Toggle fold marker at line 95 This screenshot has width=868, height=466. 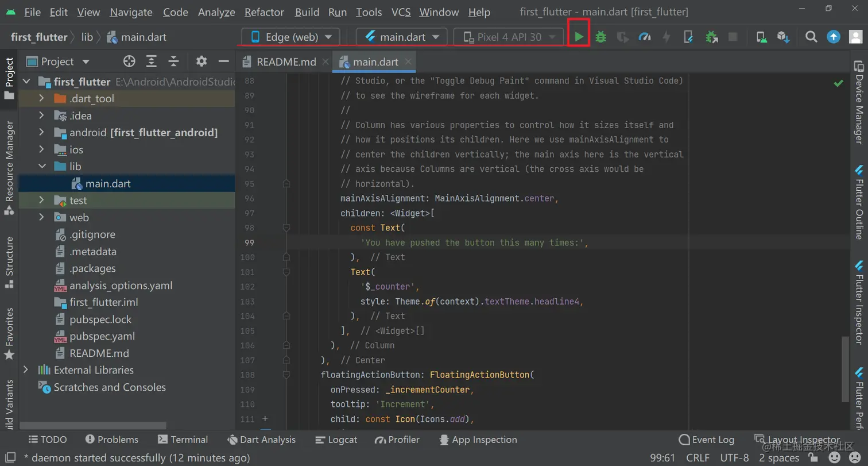(x=286, y=184)
